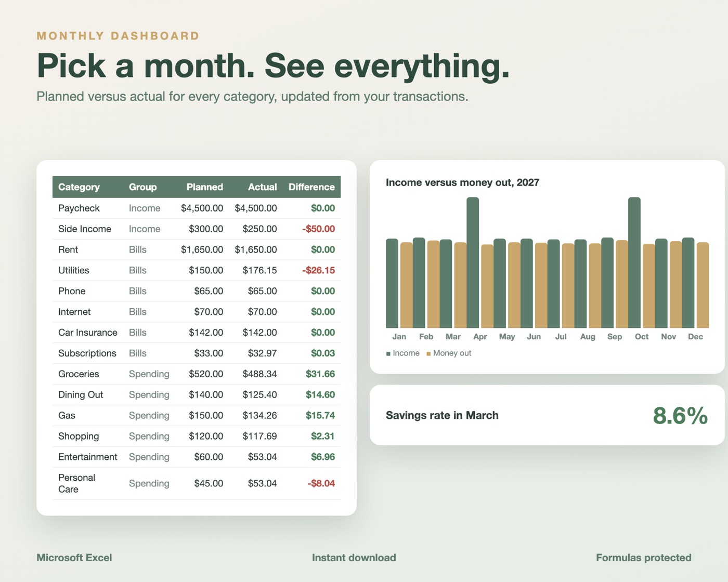
Task: Click the Dec axis label
Action: (x=695, y=337)
